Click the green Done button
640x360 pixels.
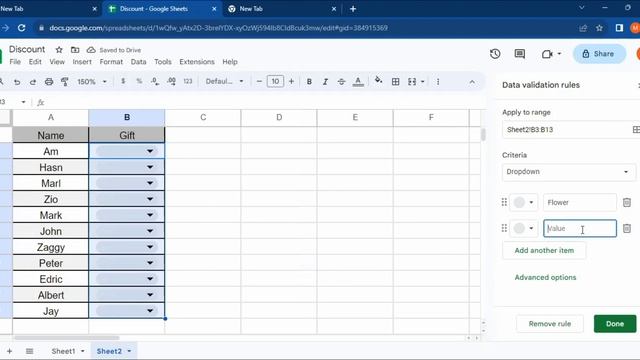click(x=615, y=324)
